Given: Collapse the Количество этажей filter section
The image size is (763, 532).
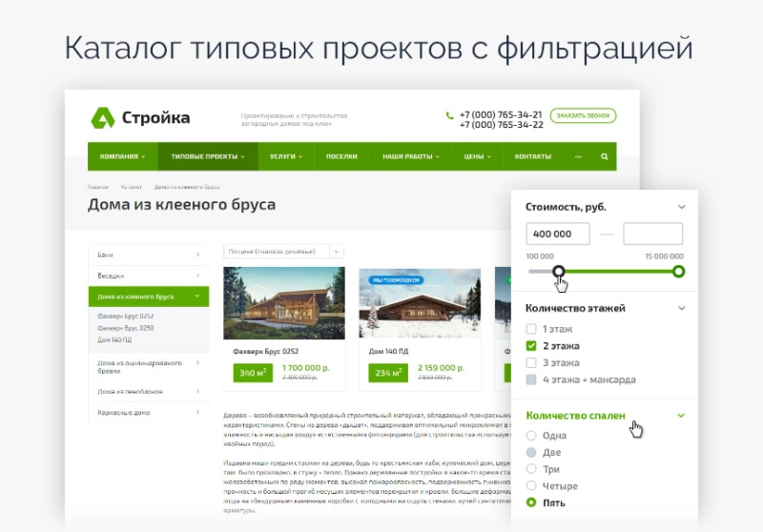Looking at the screenshot, I should point(681,309).
